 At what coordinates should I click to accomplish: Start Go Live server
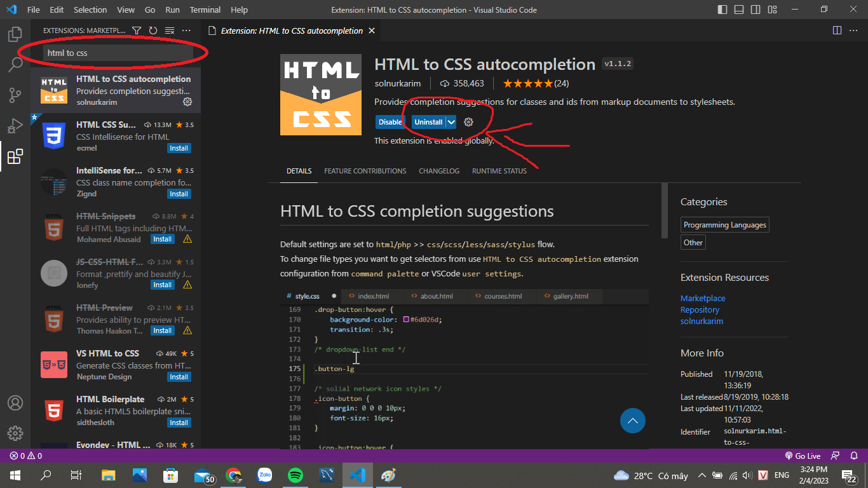tap(803, 456)
